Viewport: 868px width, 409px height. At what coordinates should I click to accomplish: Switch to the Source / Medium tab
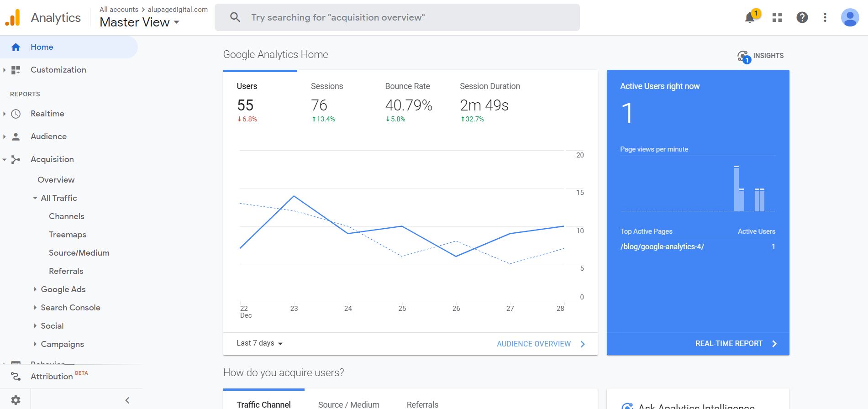coord(348,404)
